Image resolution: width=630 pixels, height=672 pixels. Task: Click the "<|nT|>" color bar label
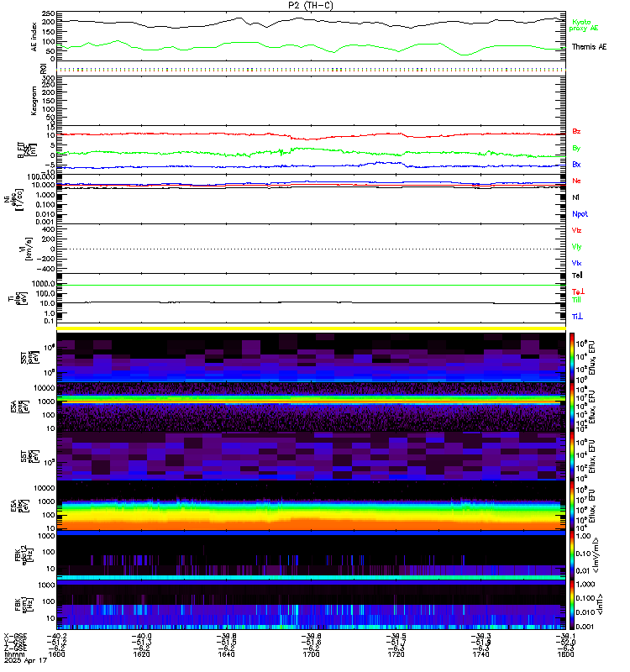coord(600,604)
